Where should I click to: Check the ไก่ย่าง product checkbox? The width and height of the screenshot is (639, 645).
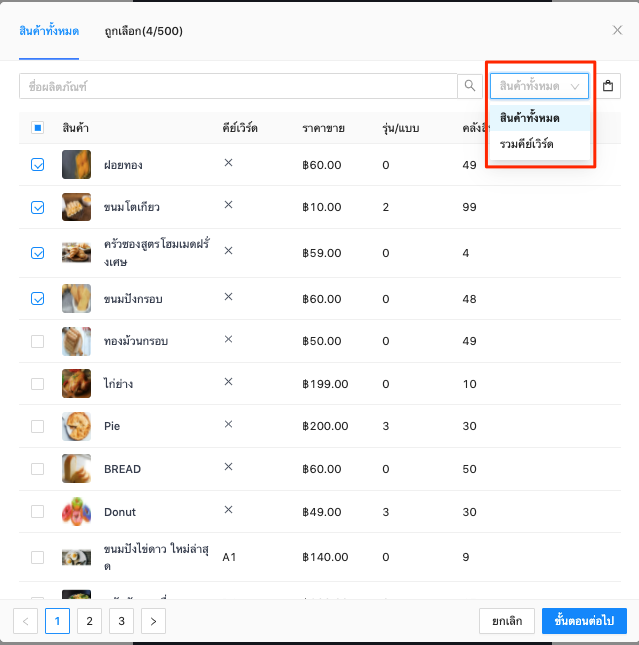click(x=37, y=384)
